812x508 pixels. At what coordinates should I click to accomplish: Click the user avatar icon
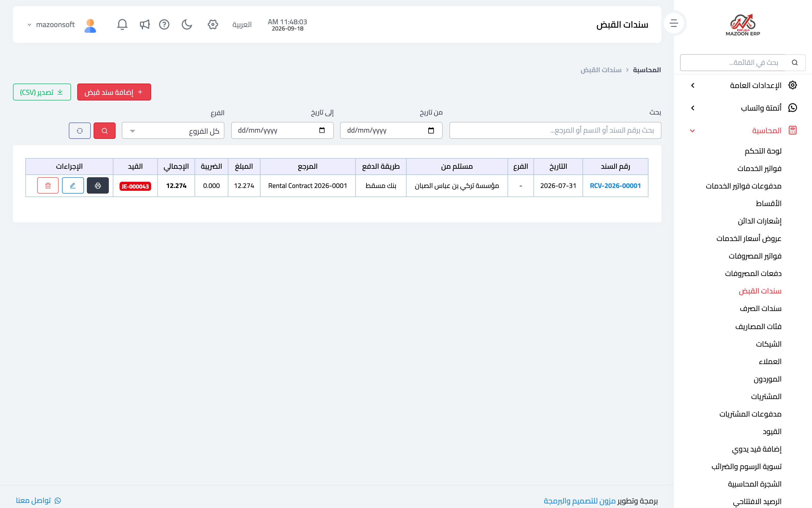coord(90,25)
